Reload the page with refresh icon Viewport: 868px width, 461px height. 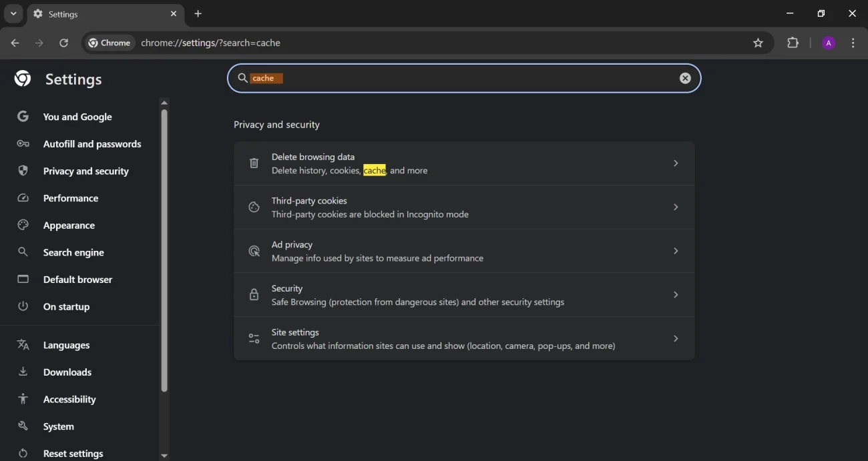(63, 43)
